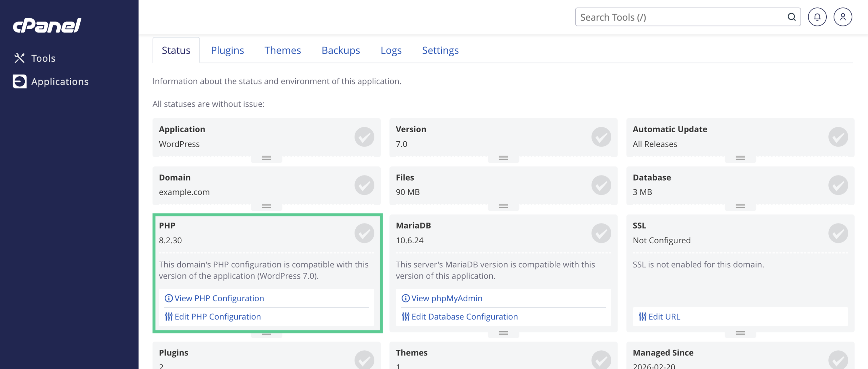868x369 pixels.
Task: Click the MariaDB version 10.6.24 text
Action: (410, 240)
